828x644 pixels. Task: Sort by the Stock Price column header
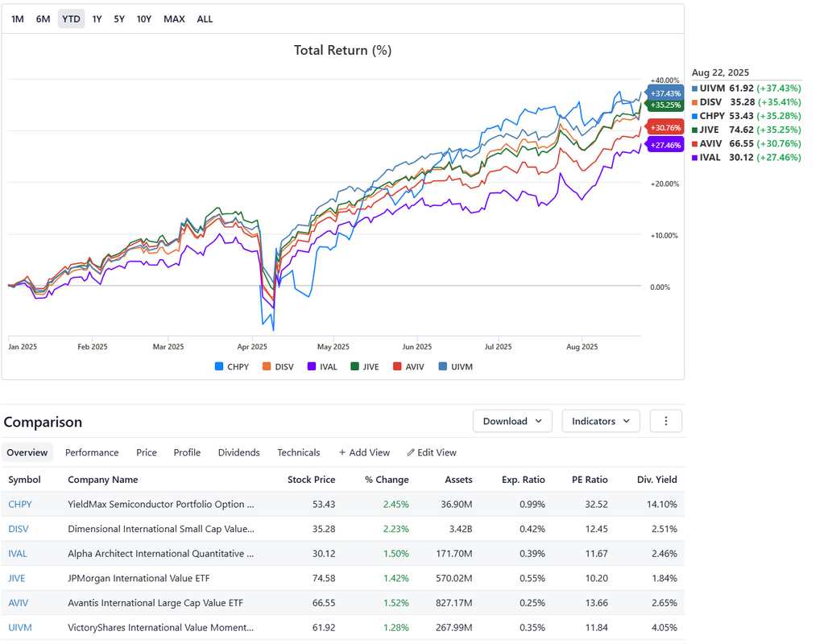pyautogui.click(x=311, y=479)
